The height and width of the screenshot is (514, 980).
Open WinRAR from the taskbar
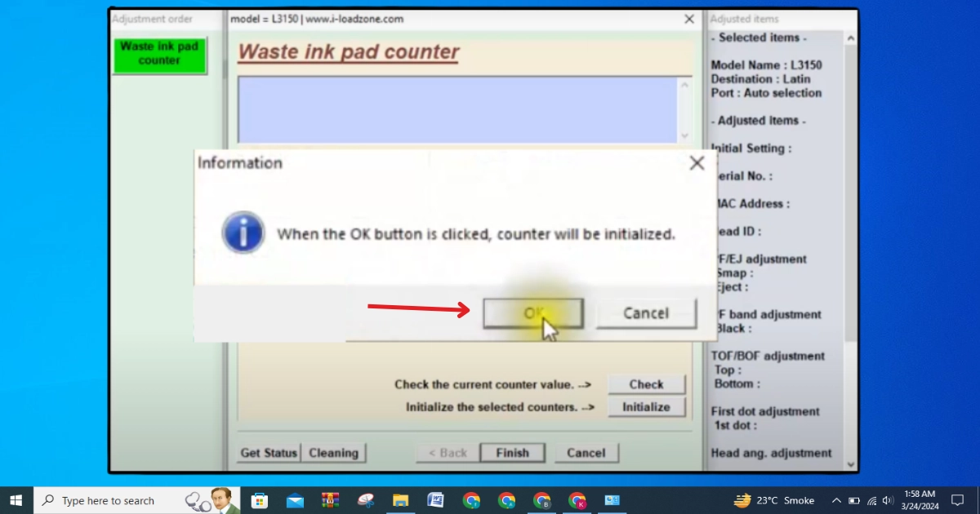(x=330, y=500)
